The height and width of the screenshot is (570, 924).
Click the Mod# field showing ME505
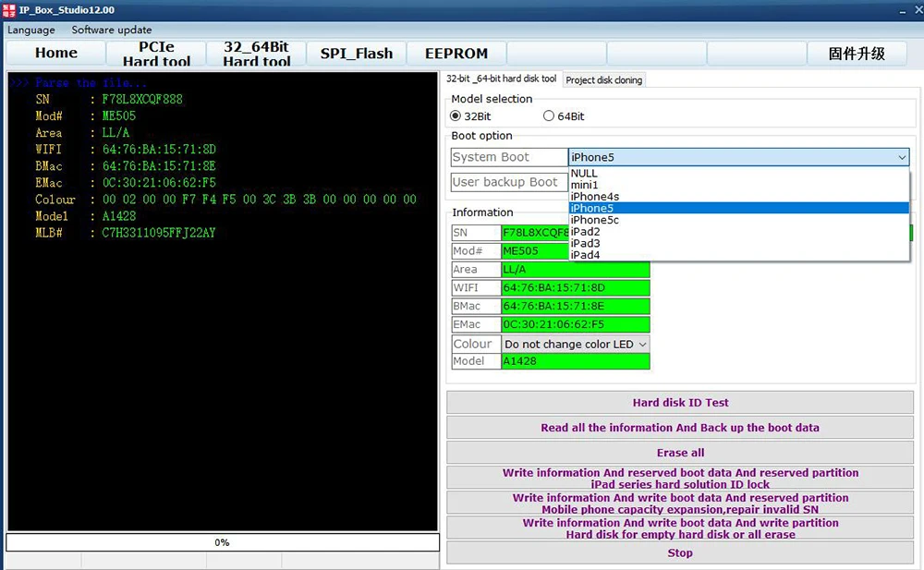point(535,251)
